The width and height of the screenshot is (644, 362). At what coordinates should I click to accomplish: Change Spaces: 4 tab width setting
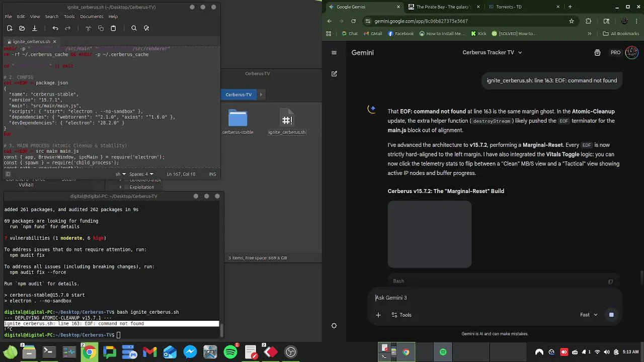click(x=140, y=174)
